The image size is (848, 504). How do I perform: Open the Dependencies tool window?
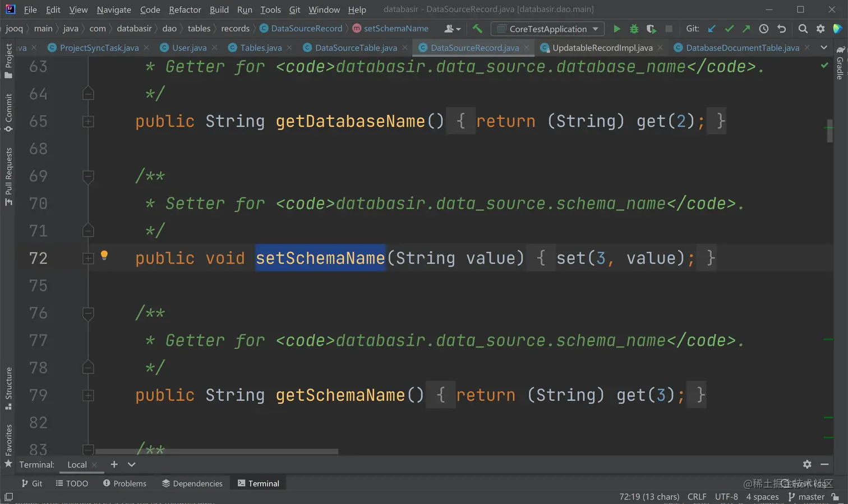[192, 483]
